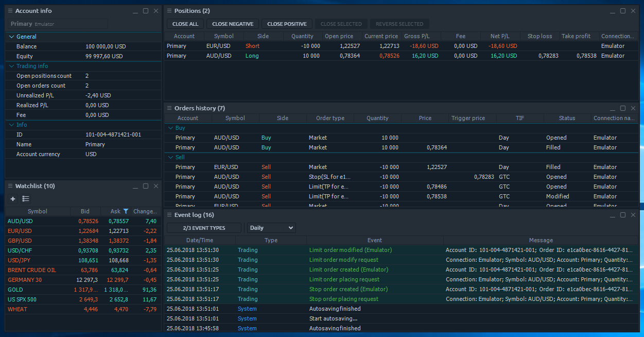Collapse the Buy group in Orders history
Image resolution: width=644 pixels, height=337 pixels.
click(171, 128)
